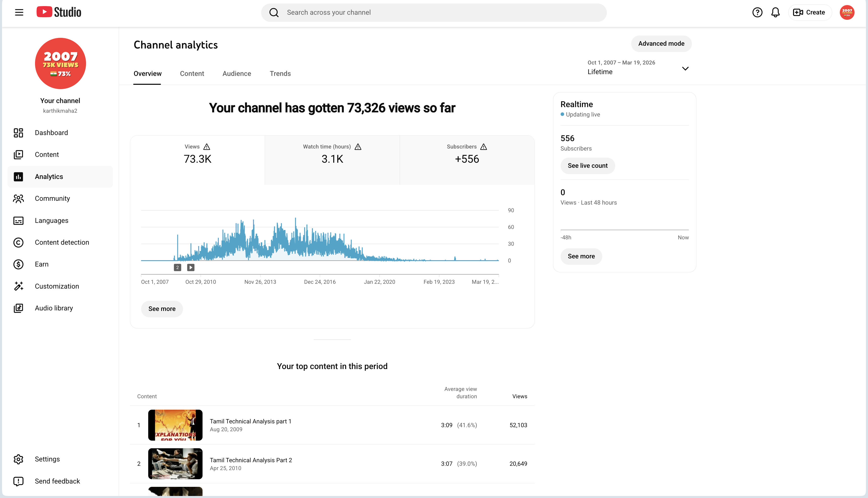The height and width of the screenshot is (498, 868).
Task: Open the hamburger navigation menu
Action: pos(19,12)
